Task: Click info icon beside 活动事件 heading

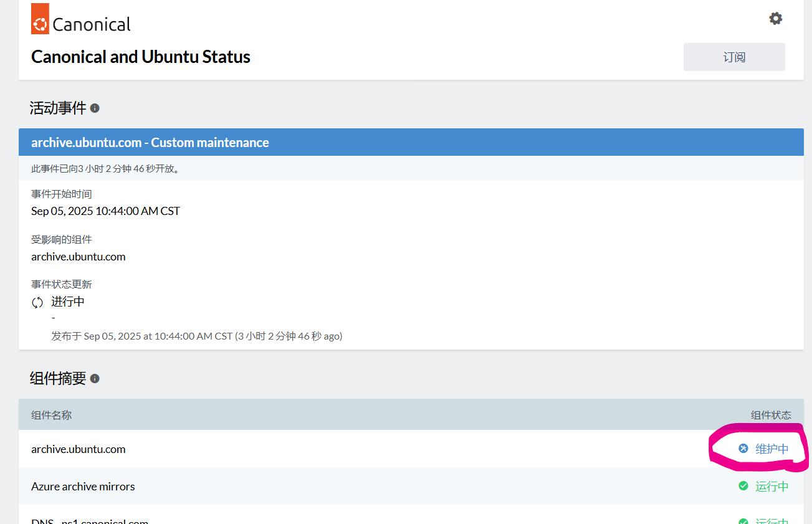Action: 95,108
